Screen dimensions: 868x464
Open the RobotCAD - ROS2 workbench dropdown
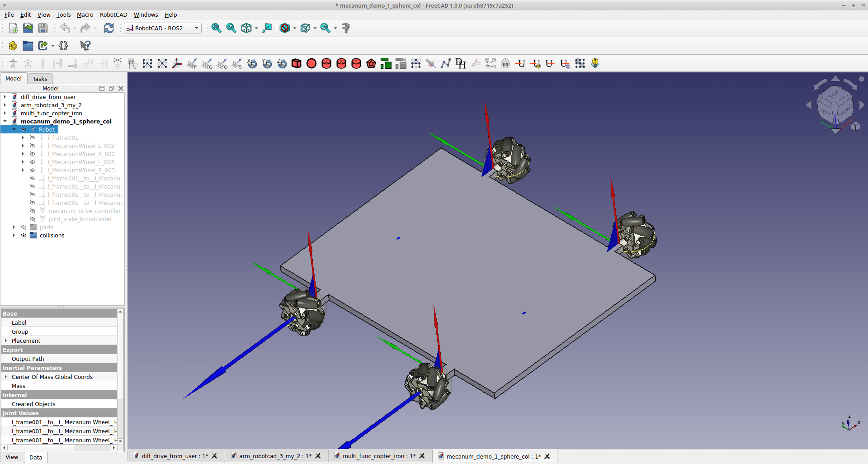click(163, 28)
